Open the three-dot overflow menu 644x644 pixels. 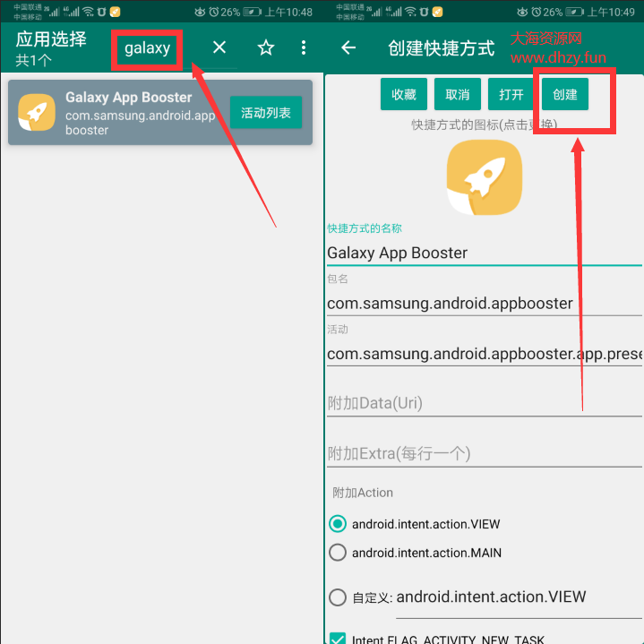coord(304,48)
